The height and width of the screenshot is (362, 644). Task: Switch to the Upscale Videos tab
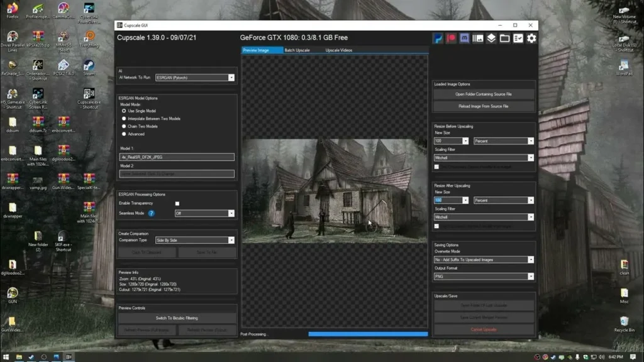click(340, 50)
